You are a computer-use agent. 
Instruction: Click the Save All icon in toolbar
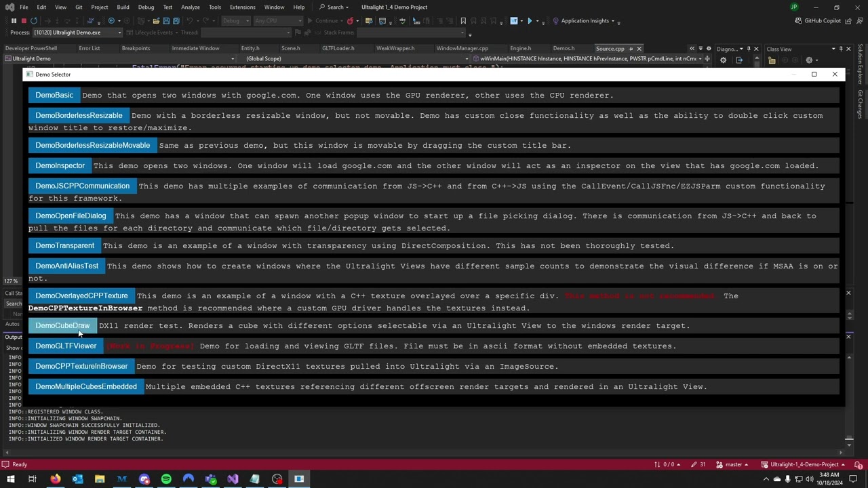(x=176, y=21)
